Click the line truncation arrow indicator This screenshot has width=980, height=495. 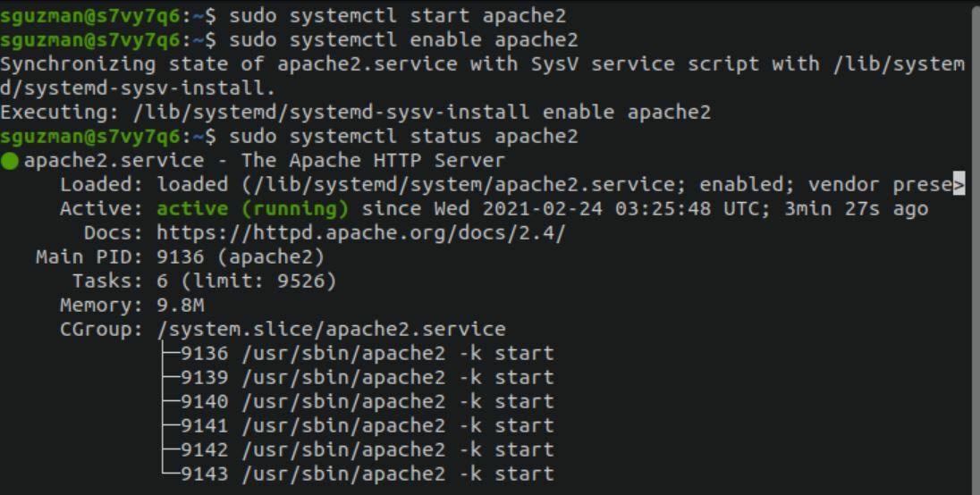point(959,185)
